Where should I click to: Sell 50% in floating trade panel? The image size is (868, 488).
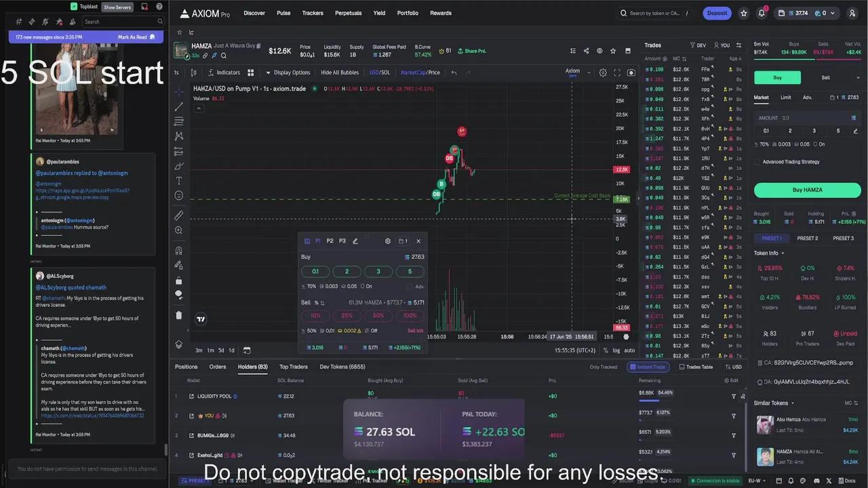(378, 316)
